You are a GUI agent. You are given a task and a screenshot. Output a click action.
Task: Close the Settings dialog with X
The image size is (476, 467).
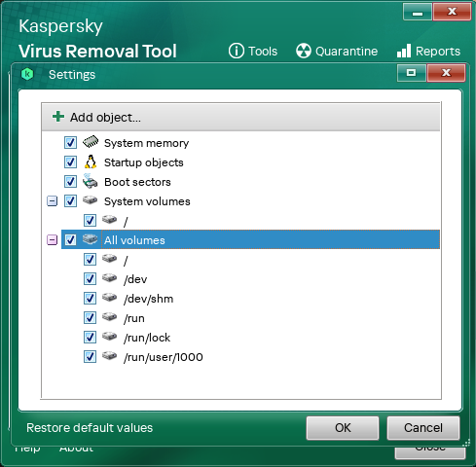446,73
